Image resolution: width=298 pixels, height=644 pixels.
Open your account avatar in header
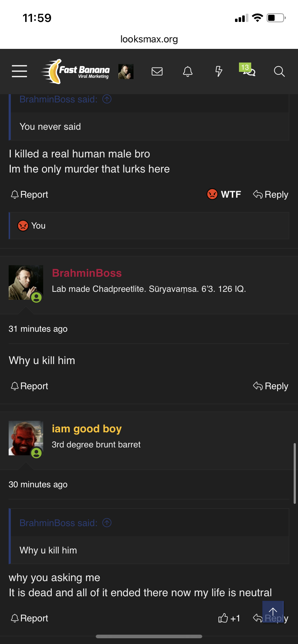click(126, 72)
